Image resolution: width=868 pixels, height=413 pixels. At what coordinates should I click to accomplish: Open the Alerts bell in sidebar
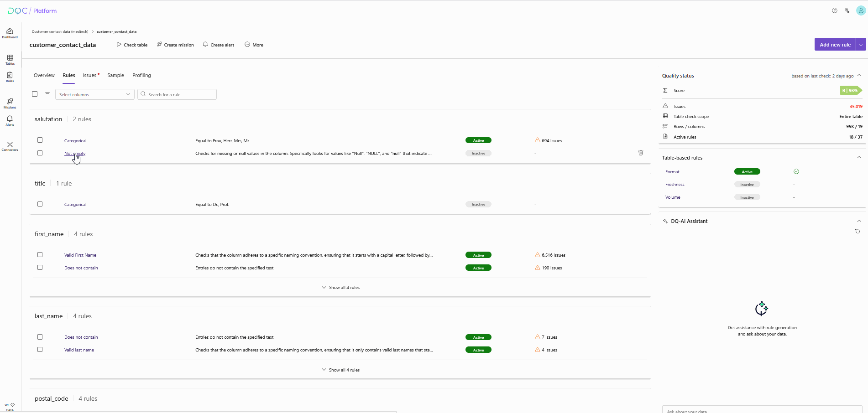10,120
